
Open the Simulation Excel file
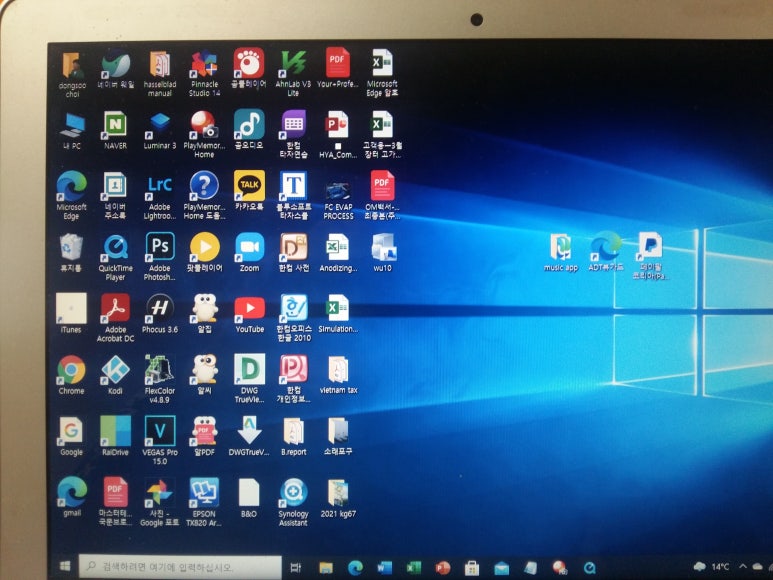(338, 314)
